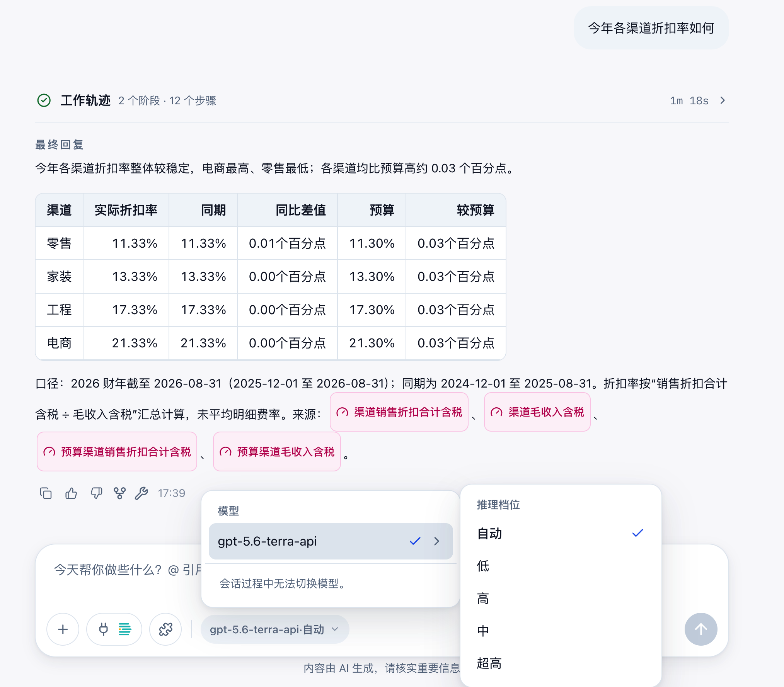Image resolution: width=784 pixels, height=687 pixels.
Task: Click the 最终回复 section label
Action: [59, 145]
